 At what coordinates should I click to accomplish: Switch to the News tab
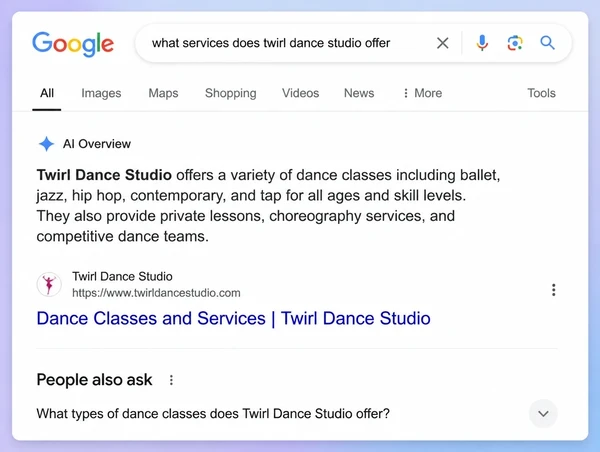359,93
